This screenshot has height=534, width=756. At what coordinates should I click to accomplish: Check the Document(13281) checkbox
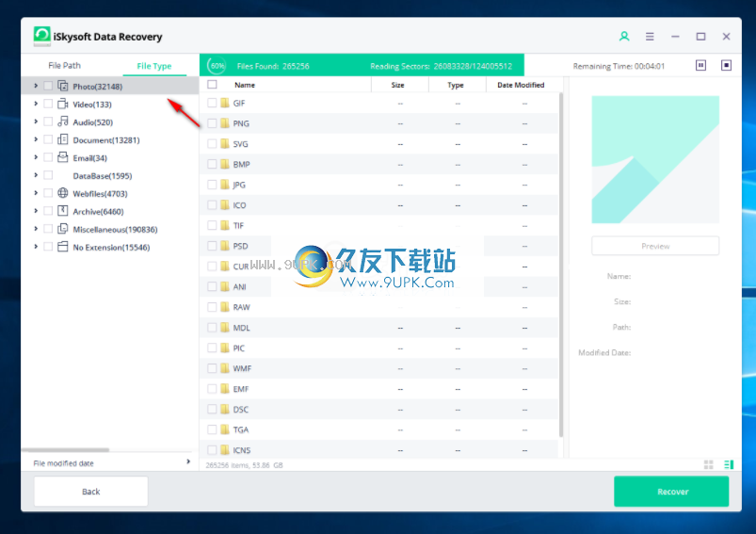(x=48, y=139)
